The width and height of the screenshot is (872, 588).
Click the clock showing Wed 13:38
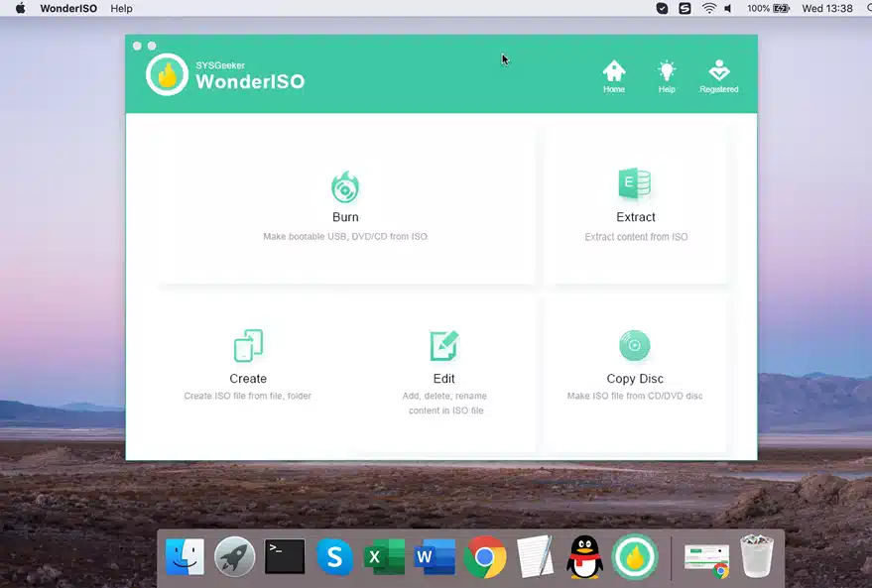[x=827, y=8]
